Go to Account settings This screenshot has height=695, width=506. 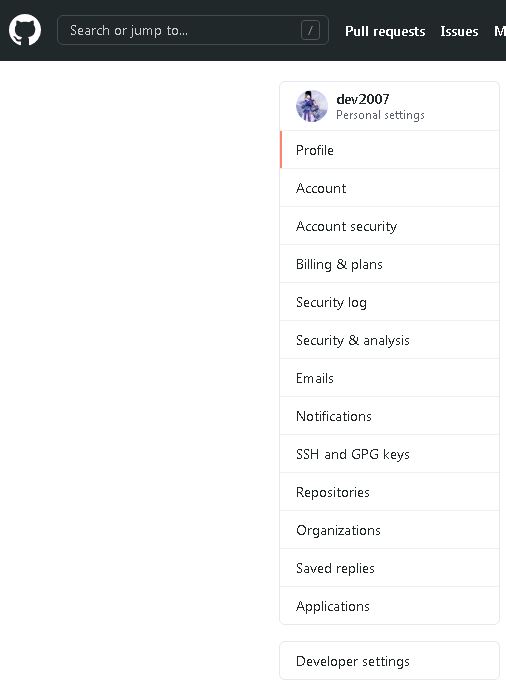tap(389, 188)
